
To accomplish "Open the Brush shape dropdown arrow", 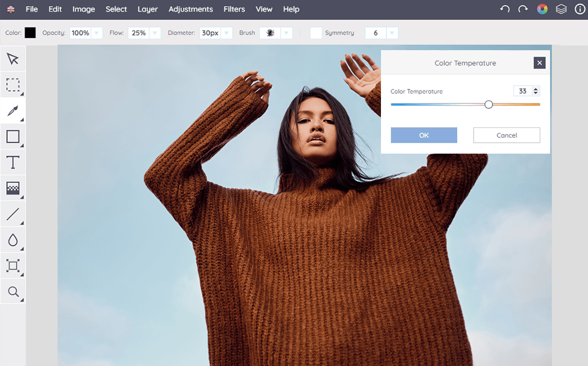I will (x=286, y=33).
